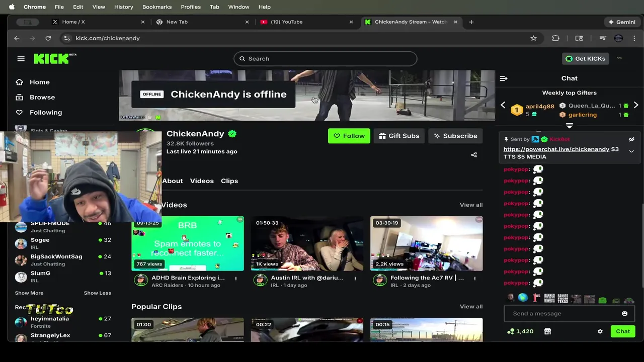
Task: Open heyimnatalia channel in sidebar
Action: [63, 322]
